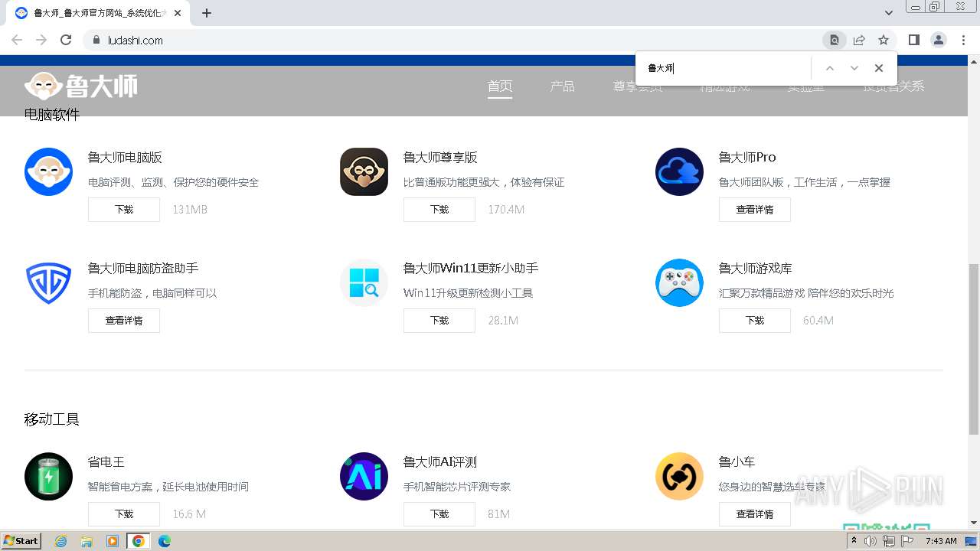The width and height of the screenshot is (980, 551).
Task: View details for 鲁大师Pro
Action: (x=755, y=210)
